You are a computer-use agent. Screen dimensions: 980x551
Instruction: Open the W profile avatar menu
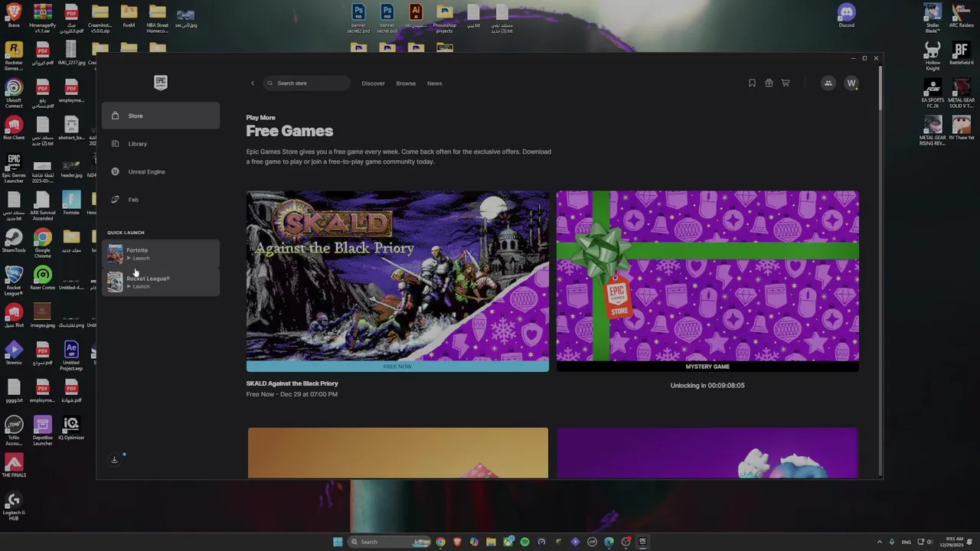851,83
